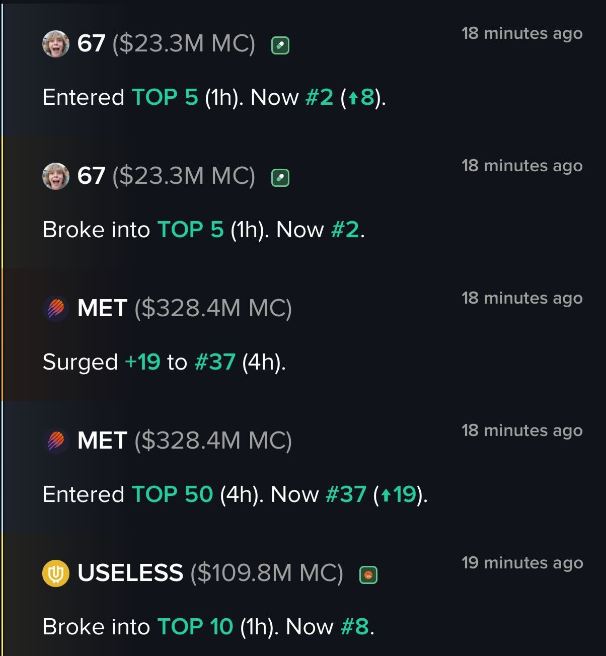The height and width of the screenshot is (656, 606).
Task: Click the MET logo in the "Surged +19" alert
Action: pyautogui.click(x=56, y=308)
